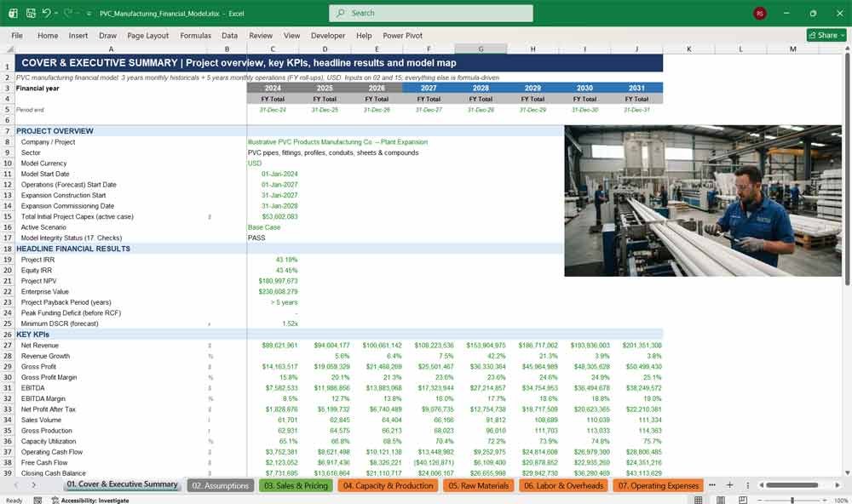
Task: Click zoom out minus button
Action: tap(760, 501)
